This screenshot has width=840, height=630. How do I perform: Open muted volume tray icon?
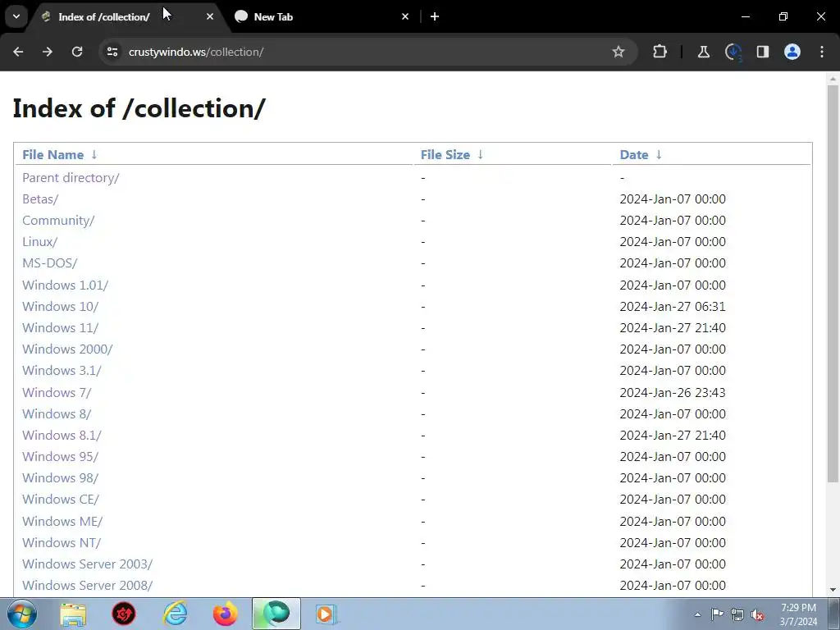click(757, 615)
